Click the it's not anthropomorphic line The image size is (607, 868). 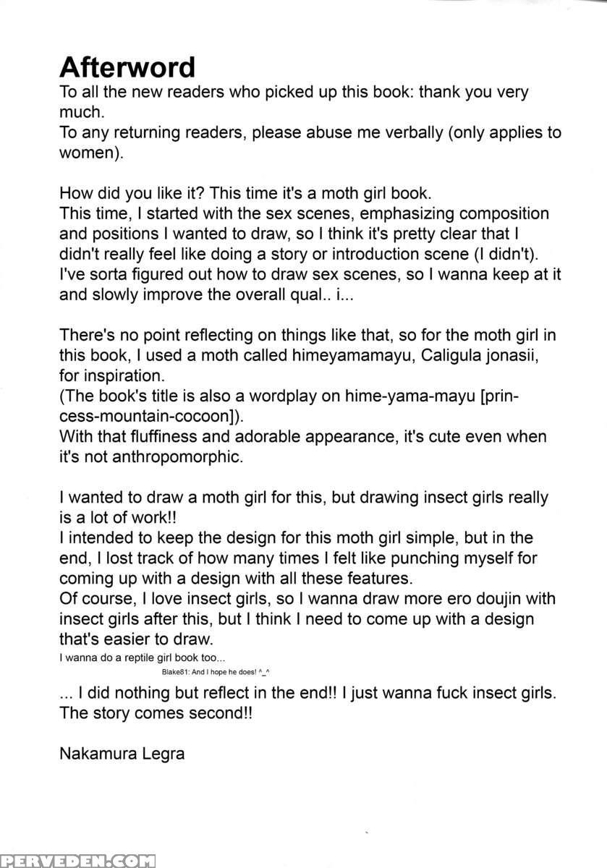(x=152, y=457)
